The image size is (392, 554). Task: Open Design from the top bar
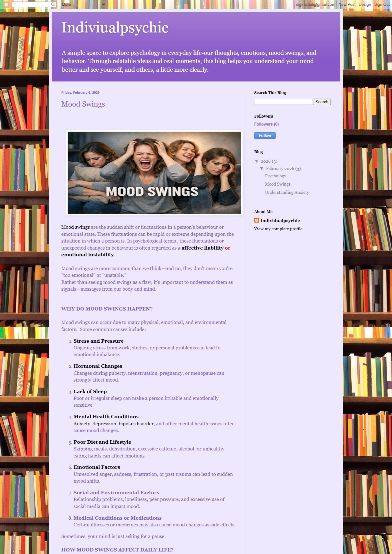365,4
